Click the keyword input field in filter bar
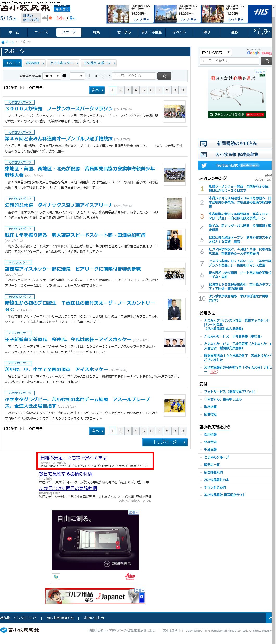Screen dimensions: 276x644 134,76
